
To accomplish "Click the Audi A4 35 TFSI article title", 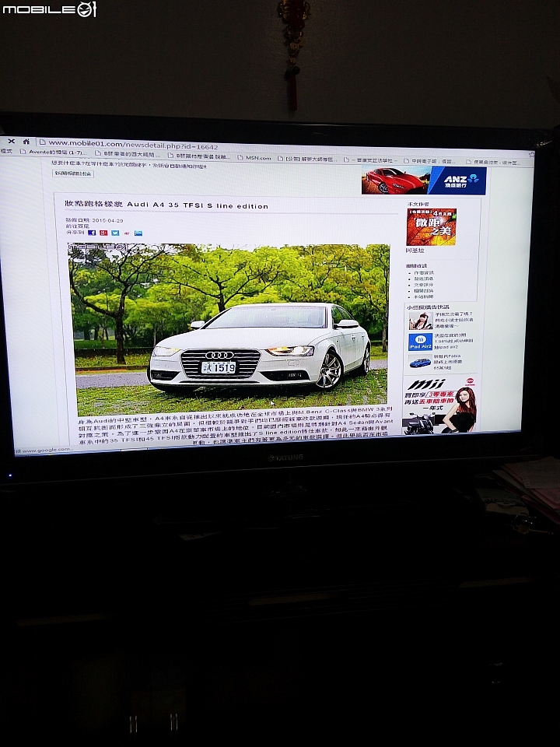I will coord(166,205).
